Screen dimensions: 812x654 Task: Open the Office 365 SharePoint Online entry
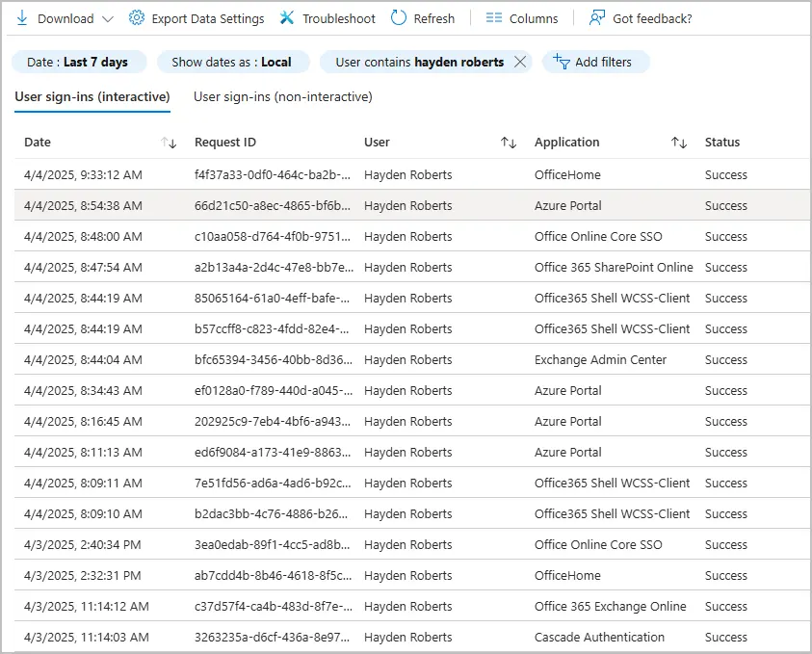tap(614, 267)
